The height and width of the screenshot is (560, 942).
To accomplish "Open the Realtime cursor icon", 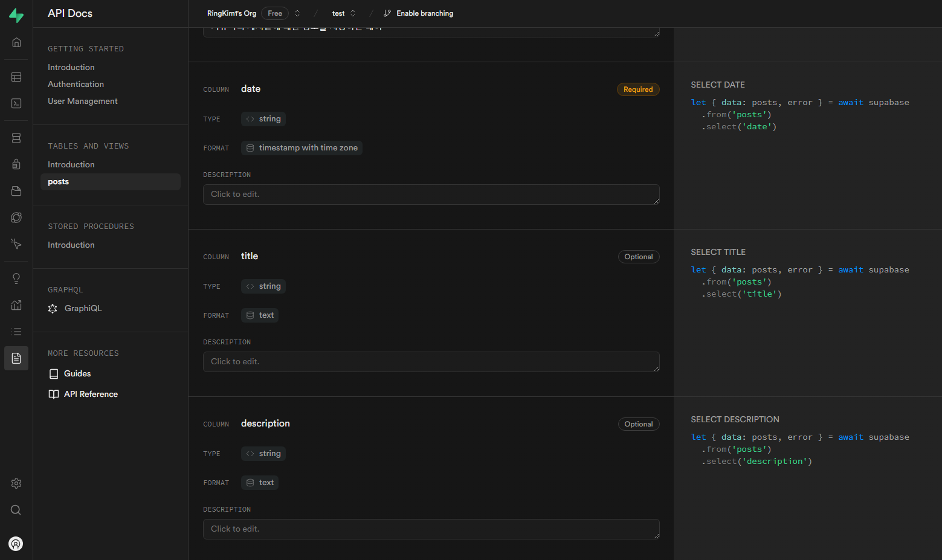I will pos(16,244).
